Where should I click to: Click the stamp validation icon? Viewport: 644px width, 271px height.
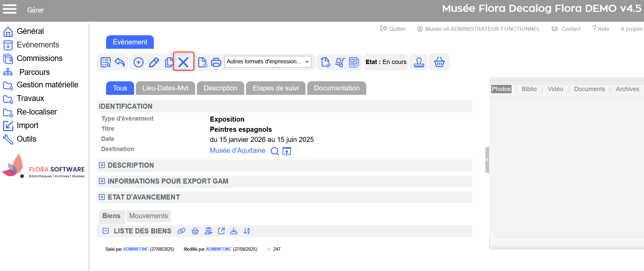coord(419,62)
